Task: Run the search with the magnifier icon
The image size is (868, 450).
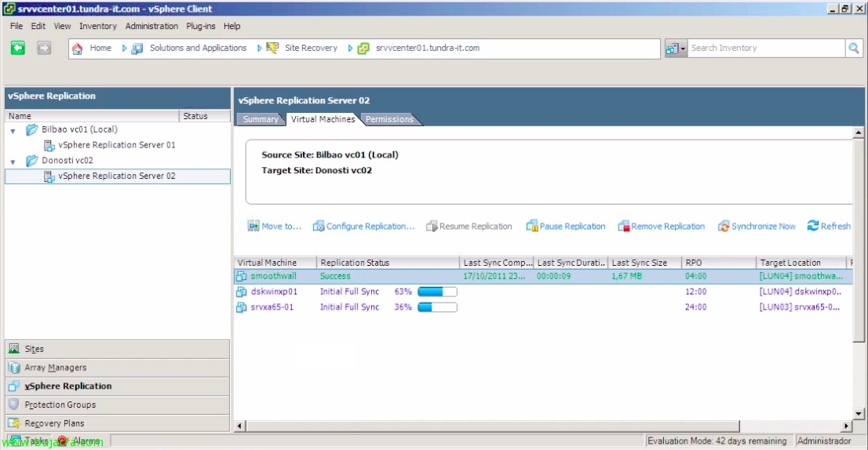Action: [854, 48]
